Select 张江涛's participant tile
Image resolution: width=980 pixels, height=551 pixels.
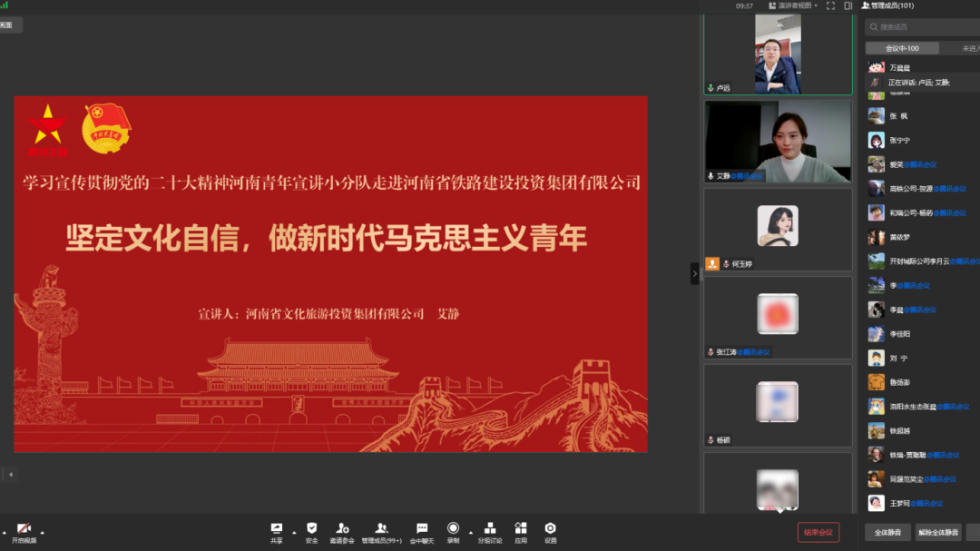coord(779,318)
